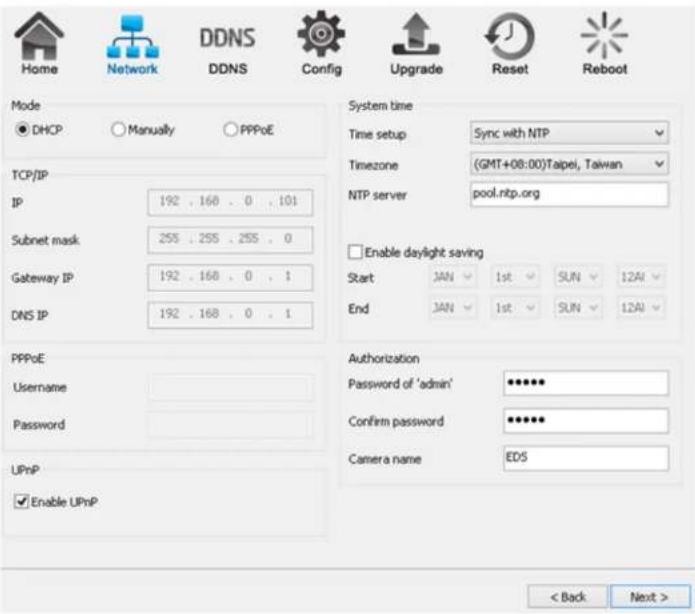Click the Confirm password field
The image size is (695, 614).
point(586,420)
